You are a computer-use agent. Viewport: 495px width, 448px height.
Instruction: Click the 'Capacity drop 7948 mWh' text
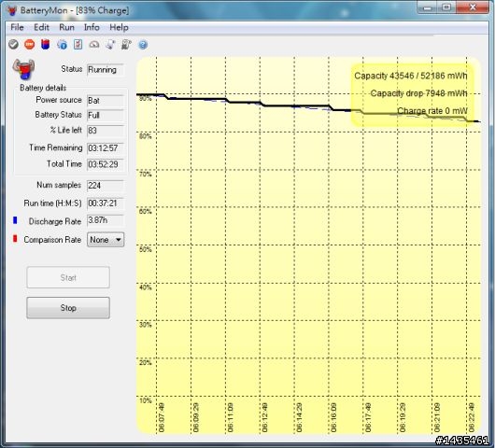coord(418,93)
